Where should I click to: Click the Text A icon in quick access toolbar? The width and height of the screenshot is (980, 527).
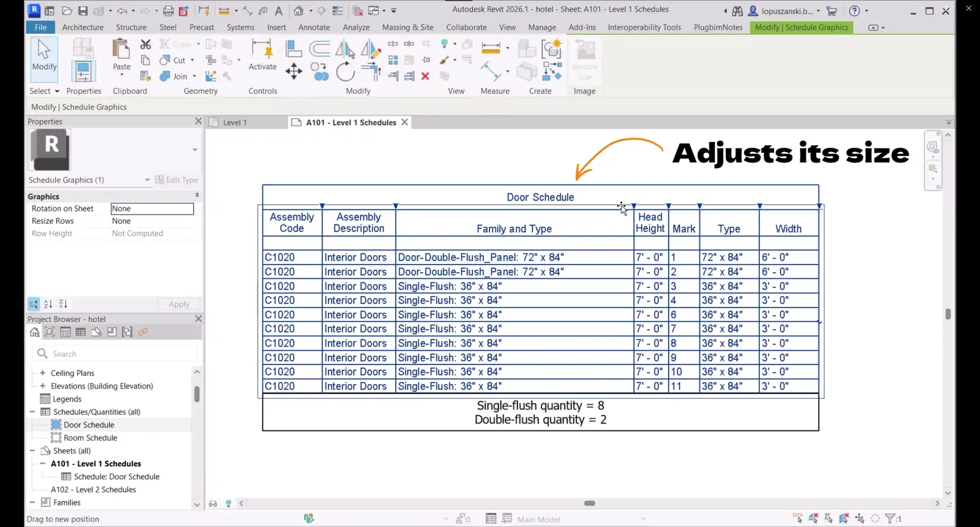coord(278,11)
